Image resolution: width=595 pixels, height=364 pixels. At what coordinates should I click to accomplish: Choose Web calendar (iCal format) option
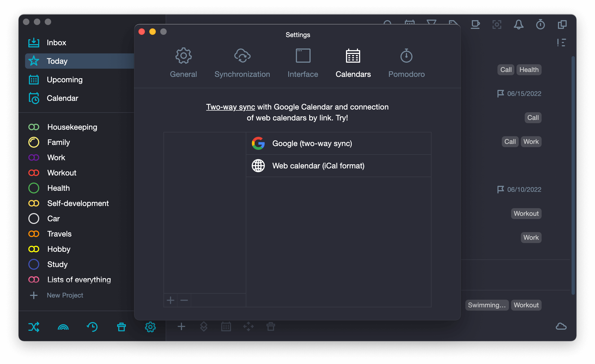click(339, 166)
